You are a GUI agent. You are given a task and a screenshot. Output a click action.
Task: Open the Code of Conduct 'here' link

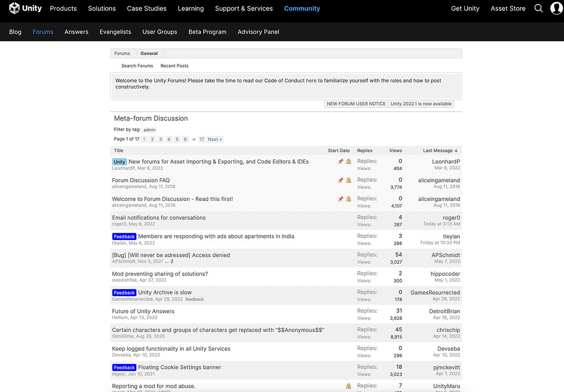(311, 80)
